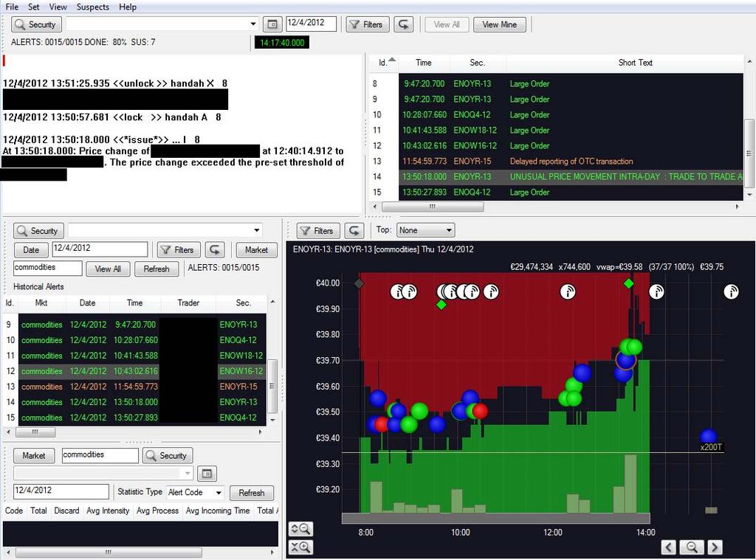Image resolution: width=756 pixels, height=560 pixels.
Task: Click the calendar icon beside the top date field
Action: tap(272, 24)
